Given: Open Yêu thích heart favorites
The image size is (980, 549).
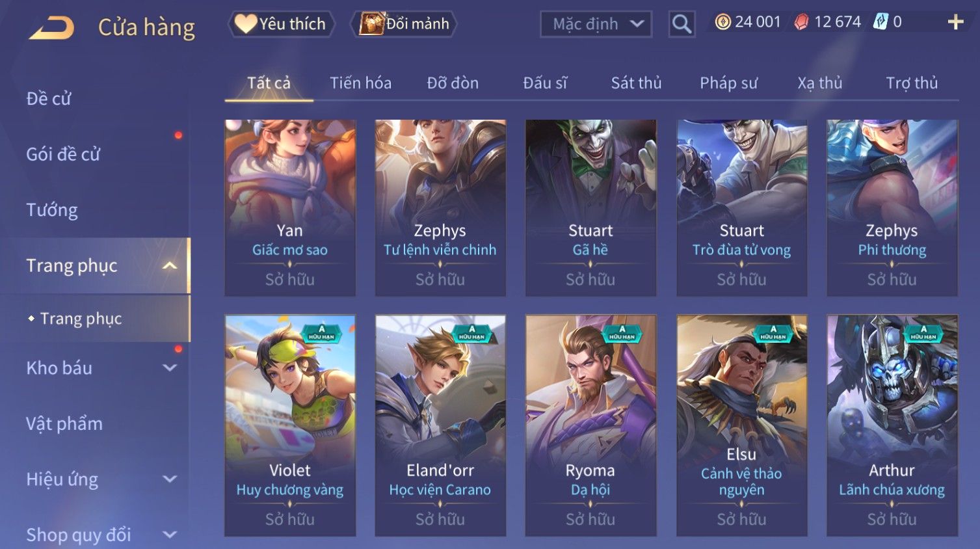Looking at the screenshot, I should click(x=281, y=24).
